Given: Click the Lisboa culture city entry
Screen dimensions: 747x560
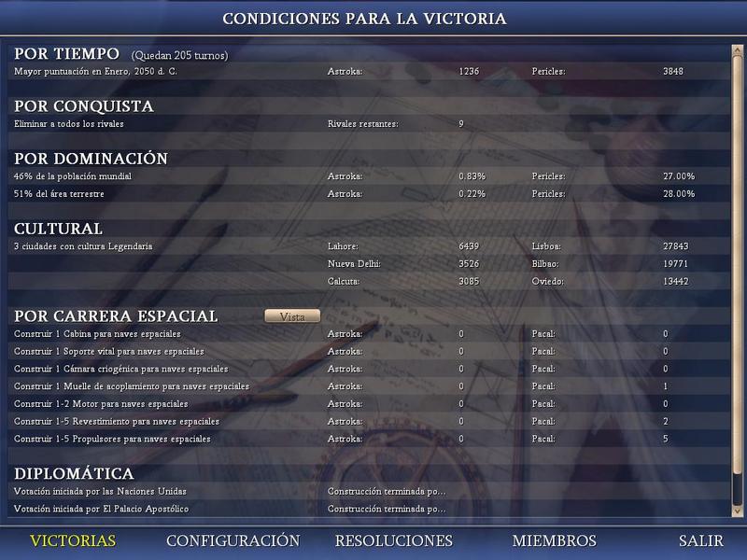Looking at the screenshot, I should (545, 246).
